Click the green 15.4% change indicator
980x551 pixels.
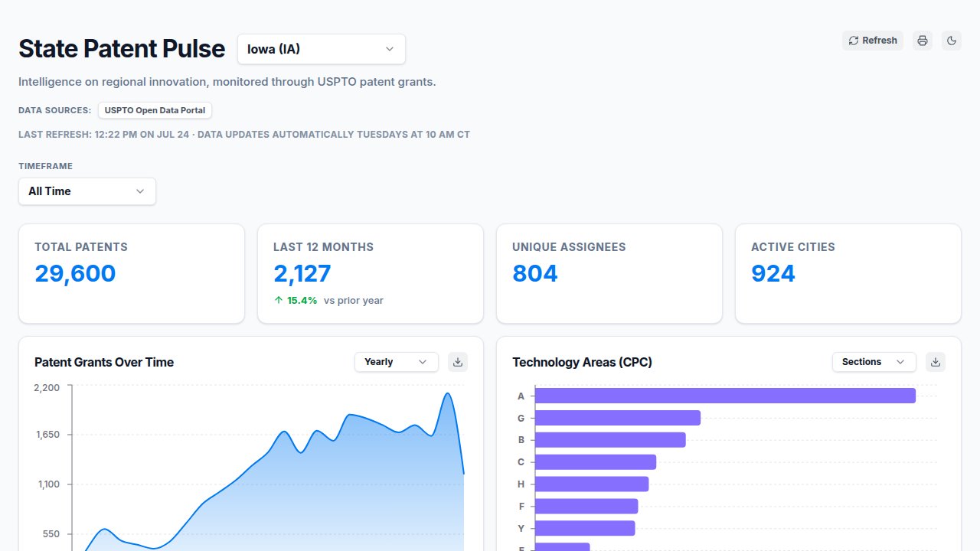coord(296,301)
